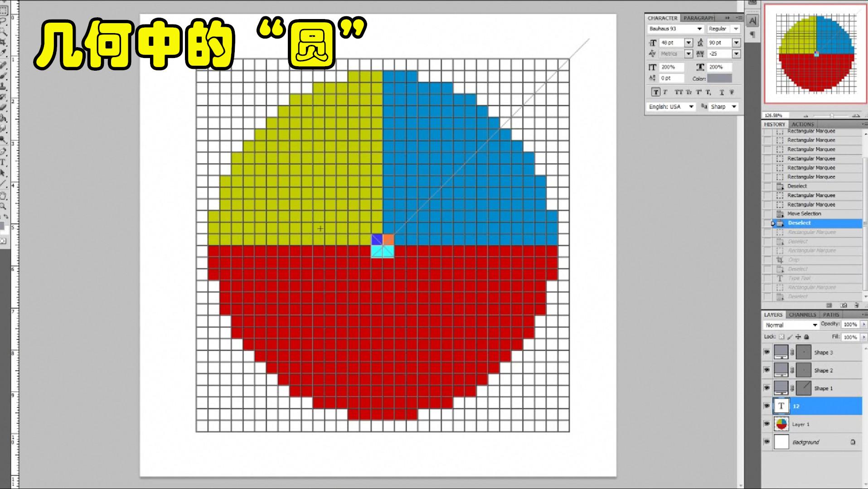The height and width of the screenshot is (489, 868).
Task: Toggle Strikethrough text style
Action: [x=732, y=92]
